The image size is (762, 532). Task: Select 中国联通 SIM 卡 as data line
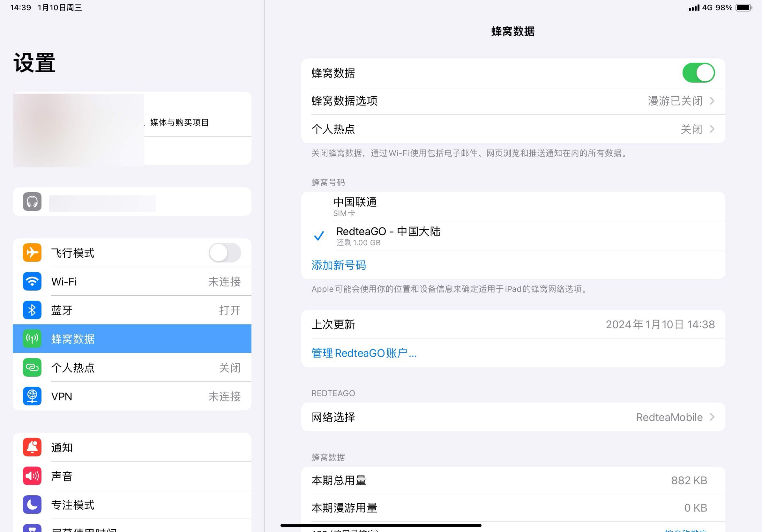click(x=513, y=206)
